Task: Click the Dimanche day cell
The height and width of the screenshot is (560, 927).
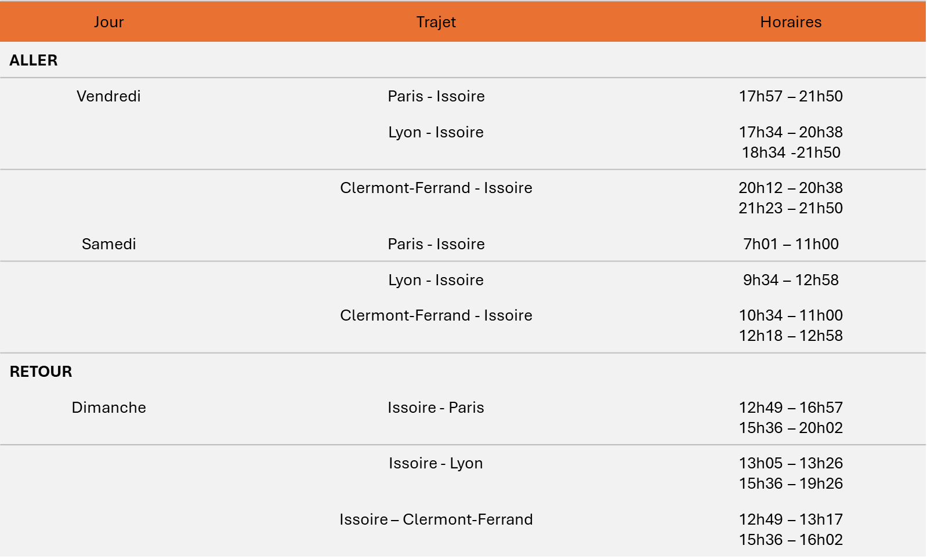Action: click(108, 408)
